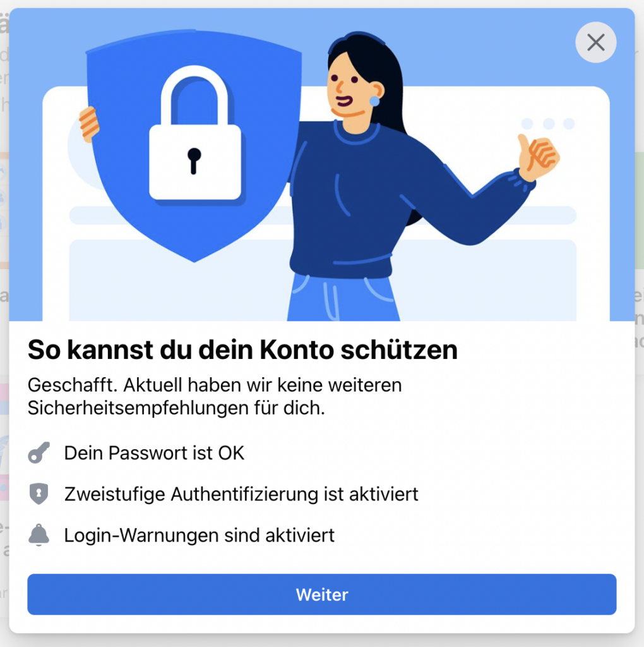This screenshot has width=644, height=647.
Task: Click heading 'So kannst du dein Konto schützen'
Action: pyautogui.click(x=242, y=350)
